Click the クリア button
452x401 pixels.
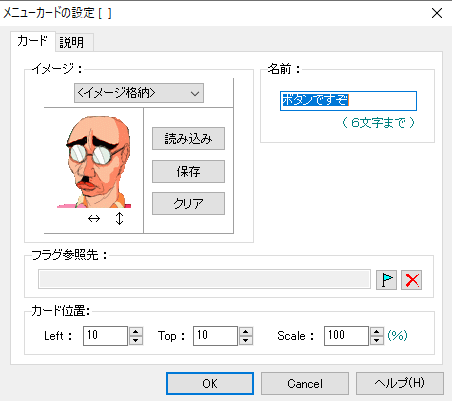(188, 203)
